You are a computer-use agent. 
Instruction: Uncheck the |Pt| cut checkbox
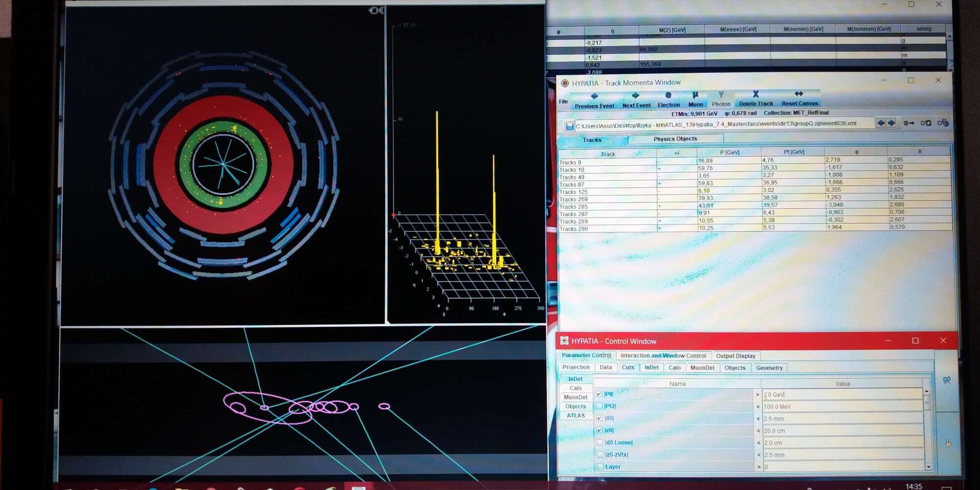(x=599, y=394)
